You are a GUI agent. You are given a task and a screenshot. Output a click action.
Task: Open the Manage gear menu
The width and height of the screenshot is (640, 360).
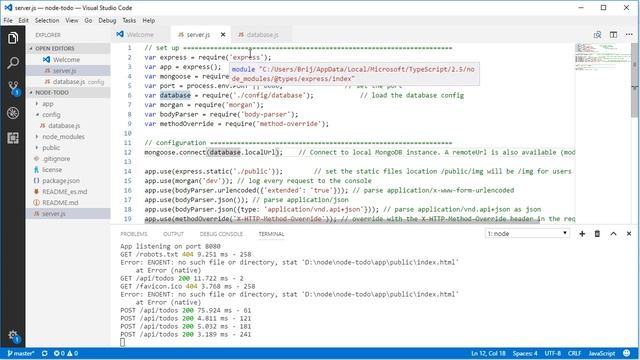click(x=13, y=336)
